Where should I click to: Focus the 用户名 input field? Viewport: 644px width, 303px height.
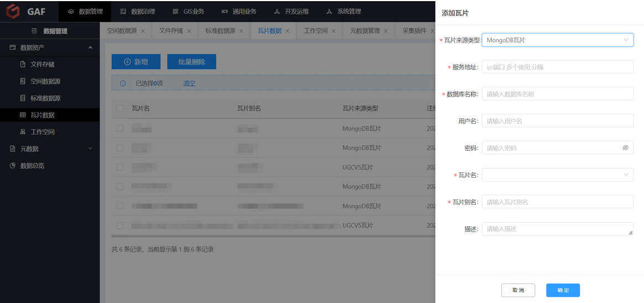click(557, 121)
